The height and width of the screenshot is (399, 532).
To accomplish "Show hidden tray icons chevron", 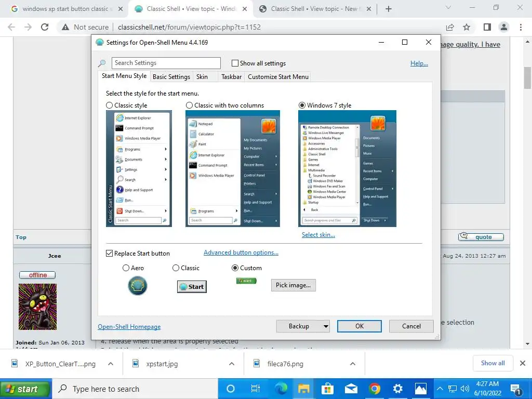I will tap(440, 389).
